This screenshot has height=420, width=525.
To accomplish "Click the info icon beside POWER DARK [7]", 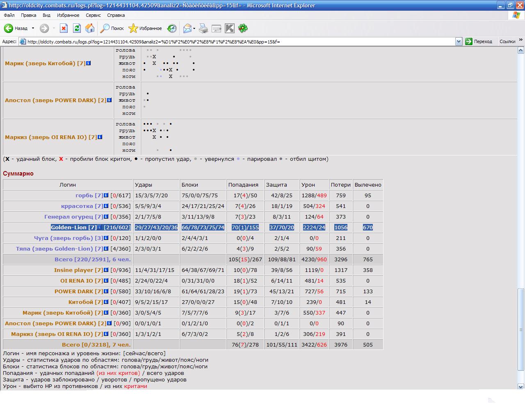I will (x=106, y=291).
